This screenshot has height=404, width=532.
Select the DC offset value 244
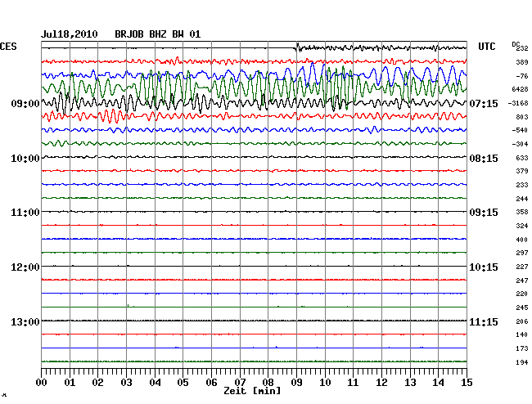coord(522,199)
